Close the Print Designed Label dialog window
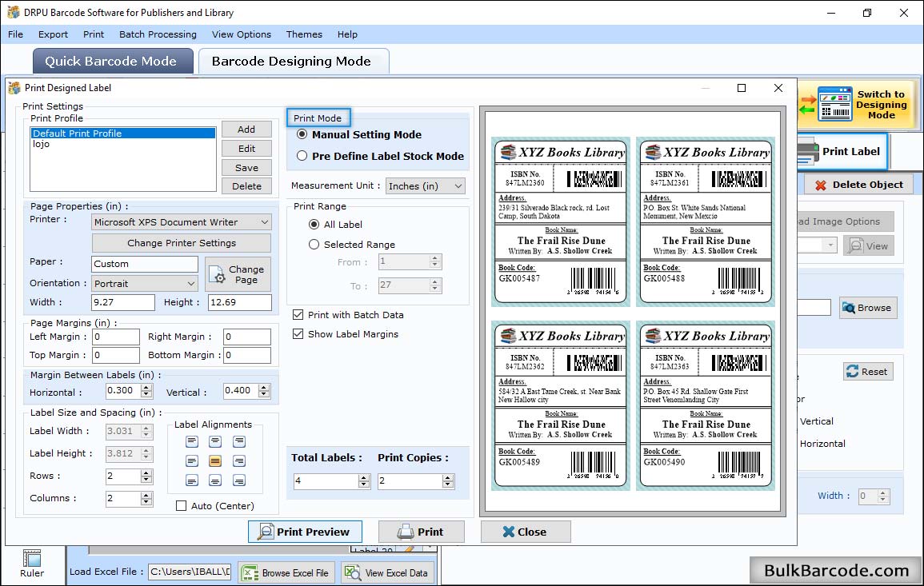 [x=778, y=88]
